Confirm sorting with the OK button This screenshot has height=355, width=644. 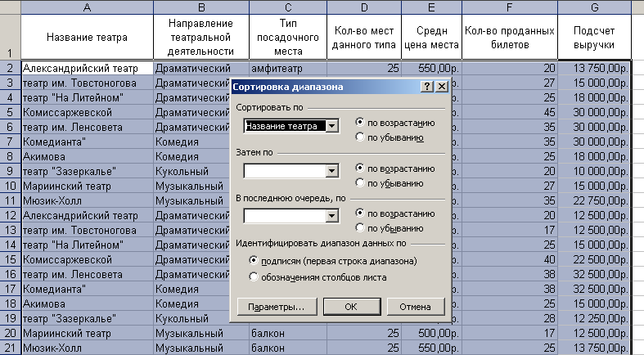352,307
